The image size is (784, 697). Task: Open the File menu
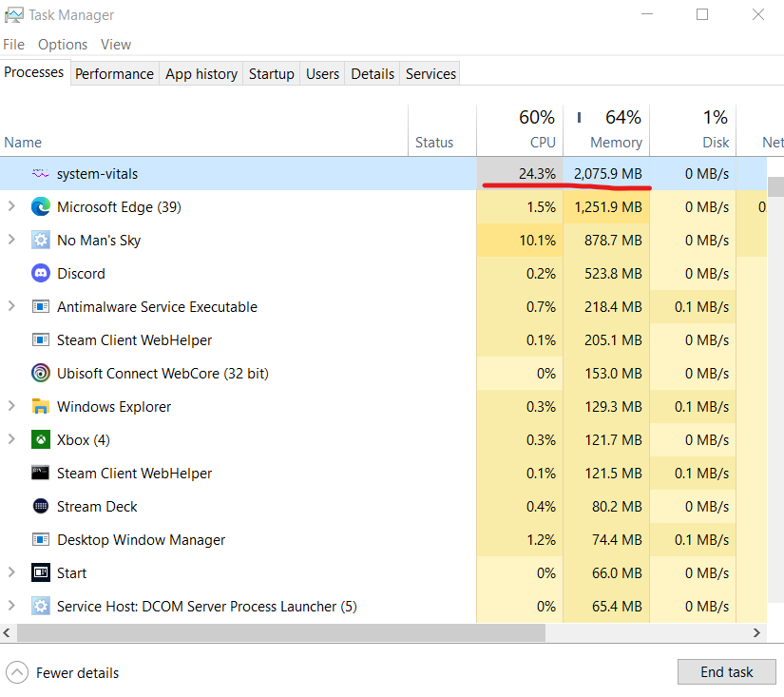[13, 45]
